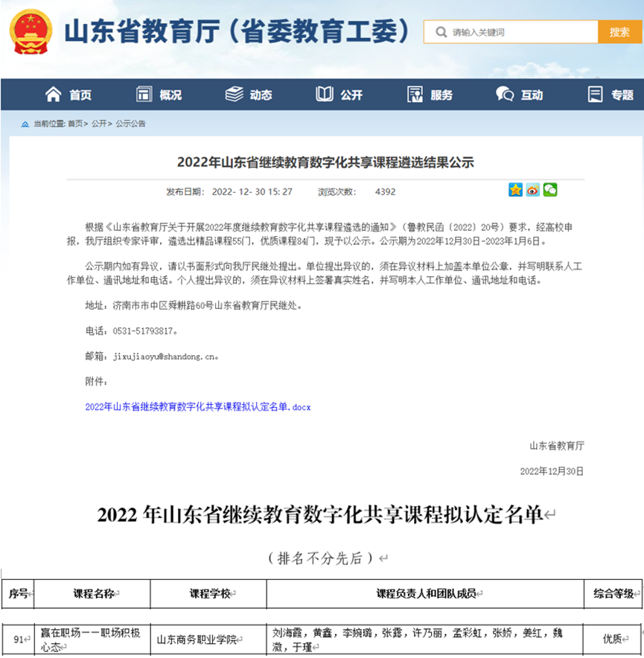Follow the 首页 breadcrumb link
The image size is (644, 658).
75,124
